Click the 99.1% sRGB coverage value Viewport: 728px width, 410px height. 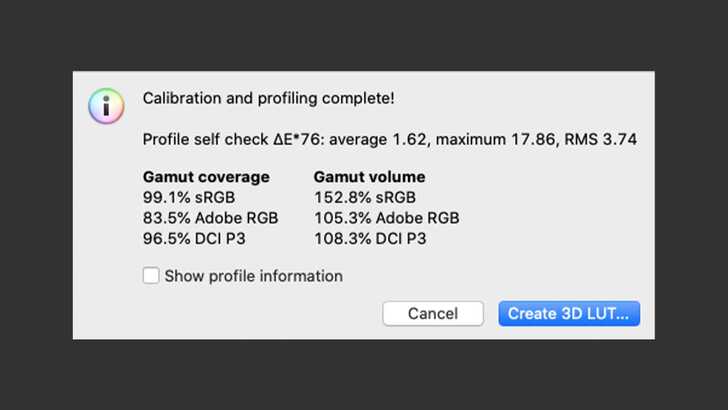point(189,197)
